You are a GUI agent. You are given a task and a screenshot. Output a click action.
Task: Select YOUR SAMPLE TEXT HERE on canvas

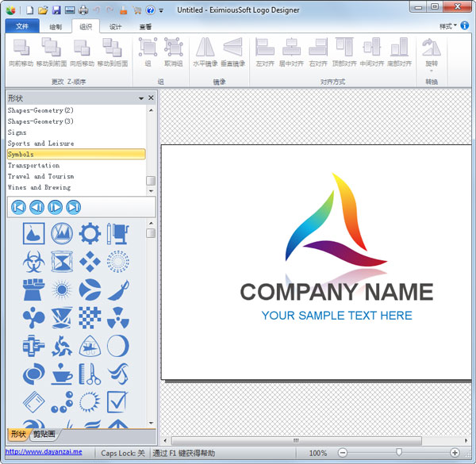(x=336, y=316)
